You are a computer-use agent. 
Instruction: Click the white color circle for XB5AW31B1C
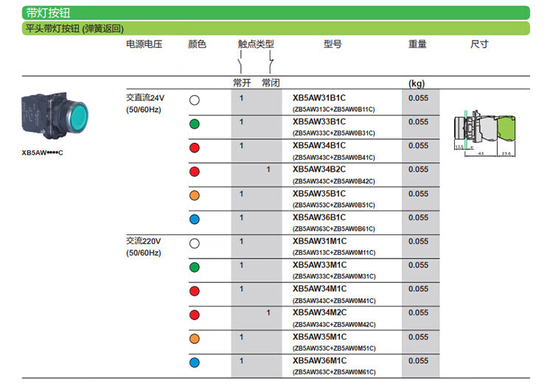194,99
